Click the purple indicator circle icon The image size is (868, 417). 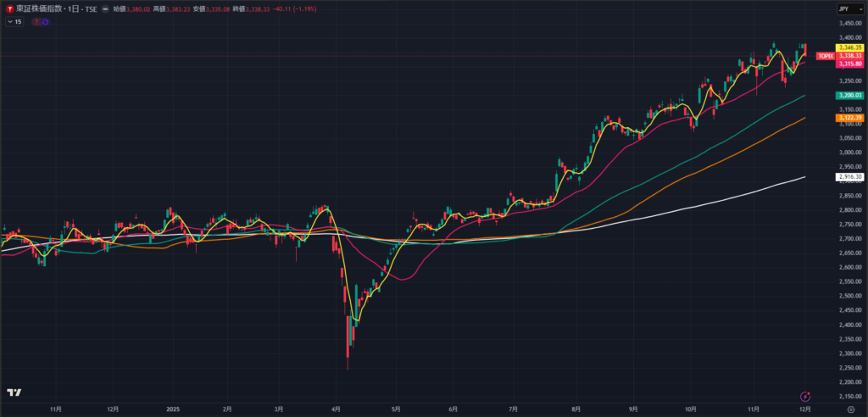point(45,21)
